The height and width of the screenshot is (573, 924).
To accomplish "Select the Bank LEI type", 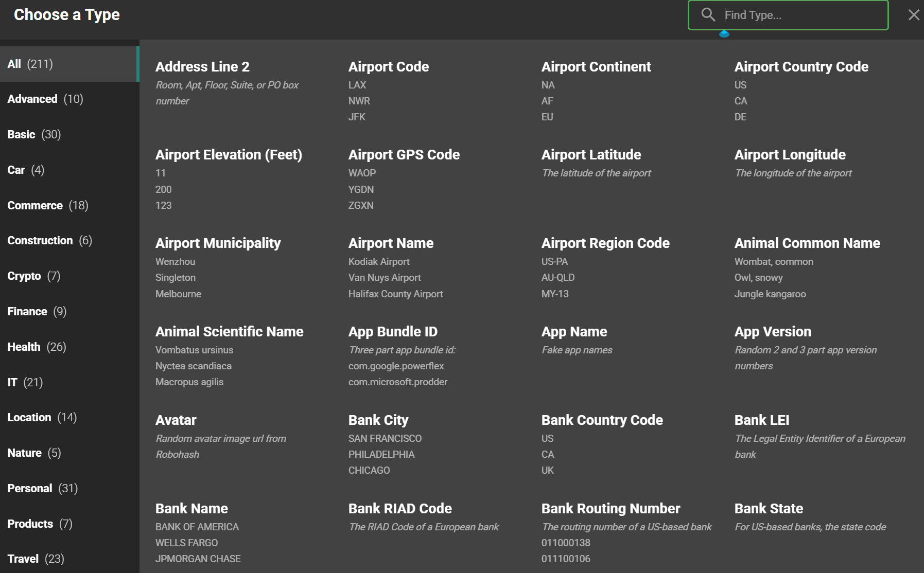I will click(761, 420).
